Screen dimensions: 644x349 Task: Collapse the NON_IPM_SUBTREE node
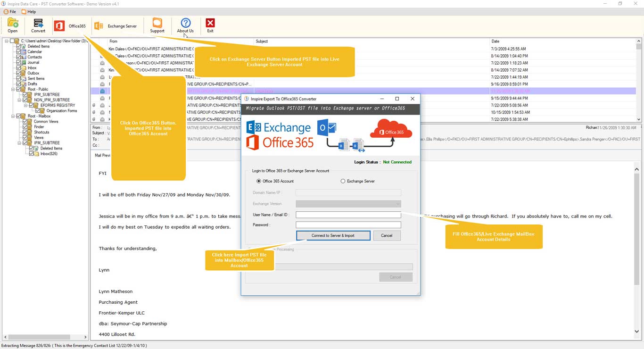pos(19,100)
